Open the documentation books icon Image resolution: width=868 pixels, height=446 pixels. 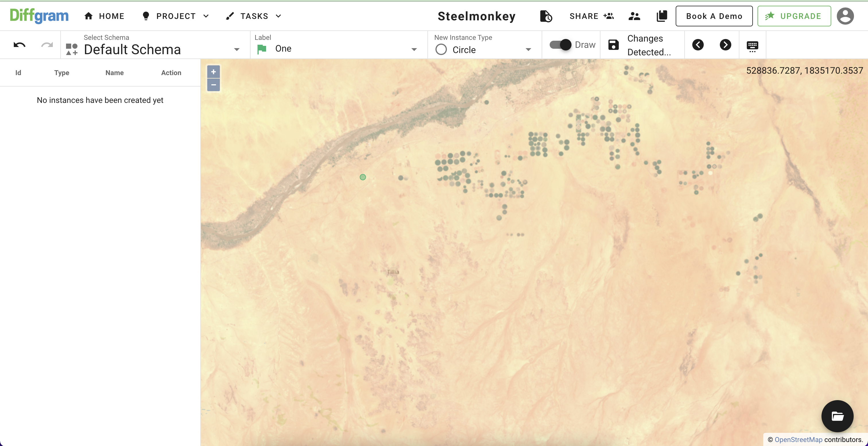(662, 16)
